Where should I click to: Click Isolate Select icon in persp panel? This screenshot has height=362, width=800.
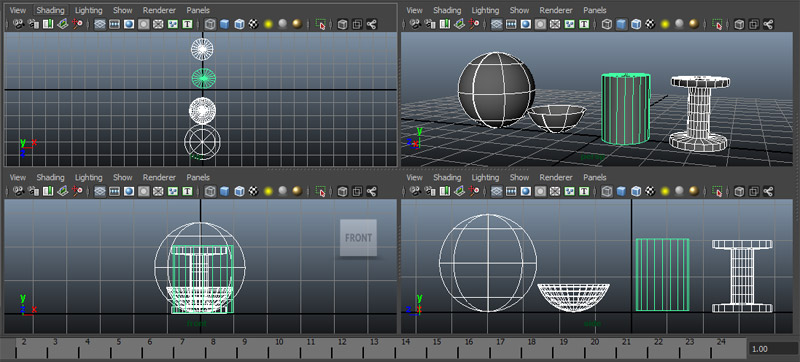point(717,24)
